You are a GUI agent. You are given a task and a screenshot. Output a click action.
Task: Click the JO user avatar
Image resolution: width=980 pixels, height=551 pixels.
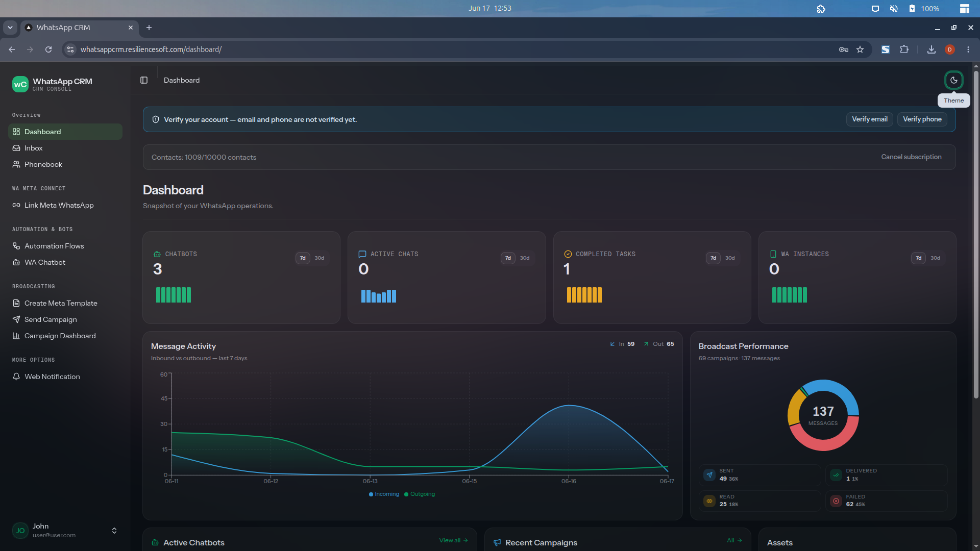(x=20, y=531)
